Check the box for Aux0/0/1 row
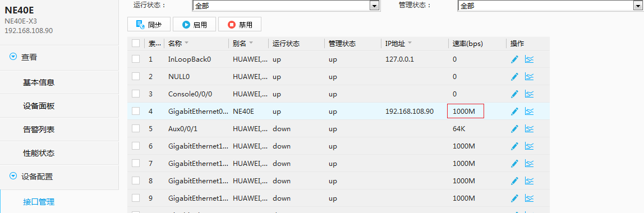Viewport: 644px width, 213px height. pos(136,129)
